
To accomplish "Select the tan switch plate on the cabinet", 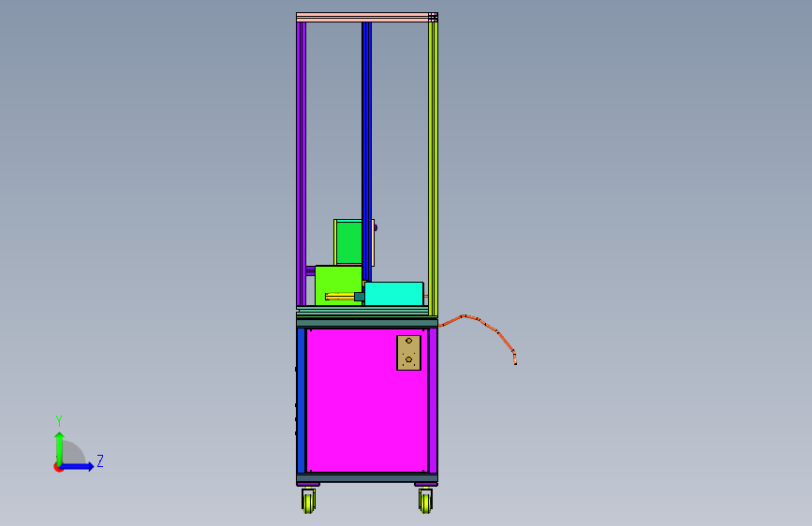I will [x=408, y=353].
